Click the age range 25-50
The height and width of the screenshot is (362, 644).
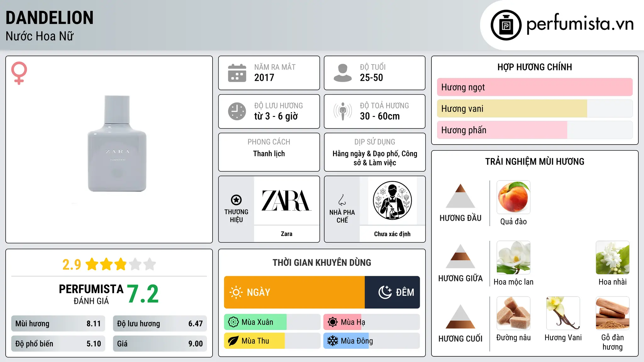coord(371,78)
